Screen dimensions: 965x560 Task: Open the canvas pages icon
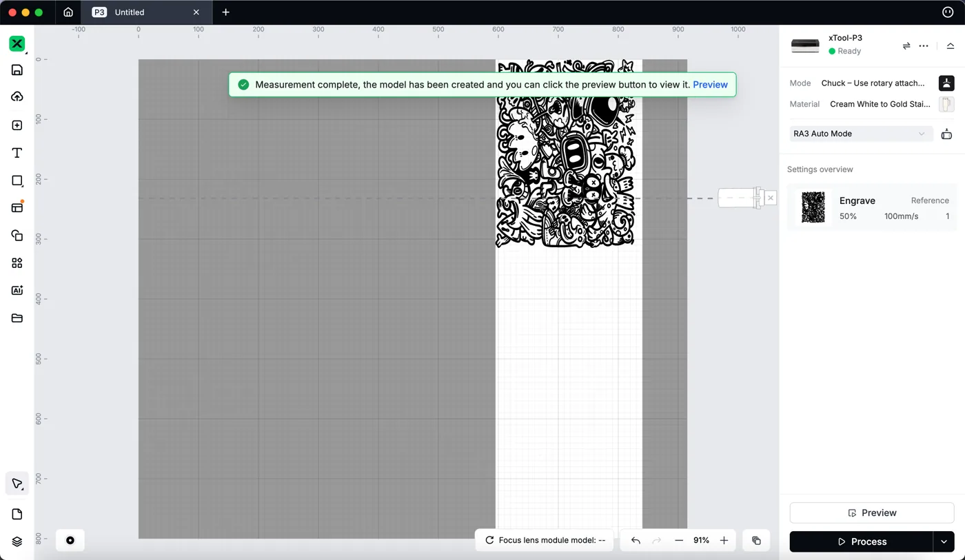[x=17, y=514]
